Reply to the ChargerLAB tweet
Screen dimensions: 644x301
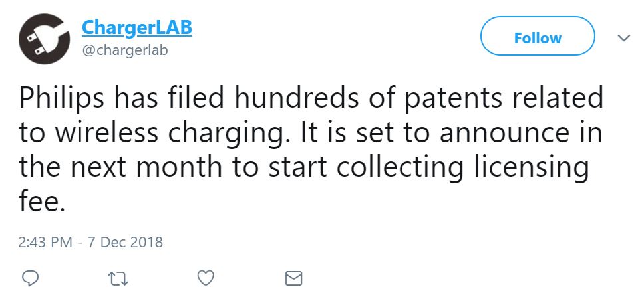click(x=30, y=279)
